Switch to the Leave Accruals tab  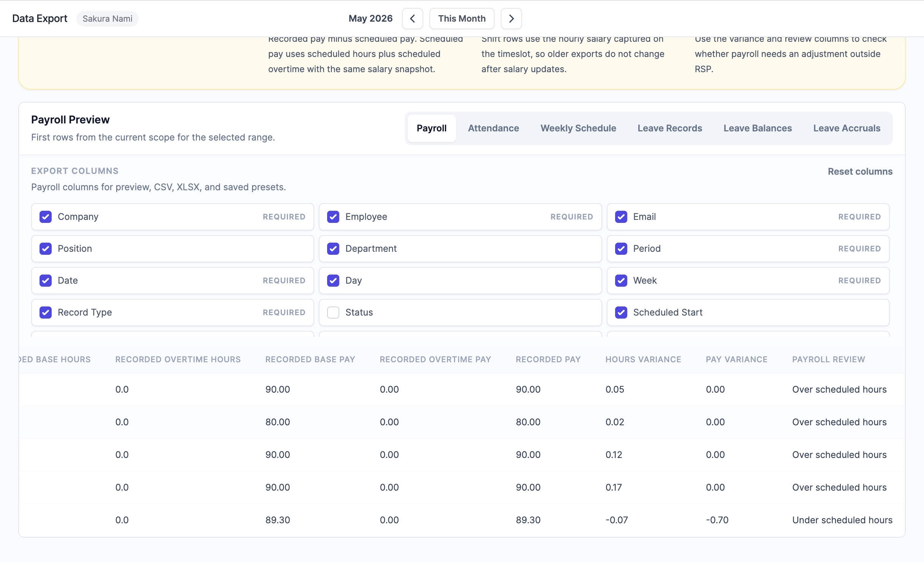(846, 128)
